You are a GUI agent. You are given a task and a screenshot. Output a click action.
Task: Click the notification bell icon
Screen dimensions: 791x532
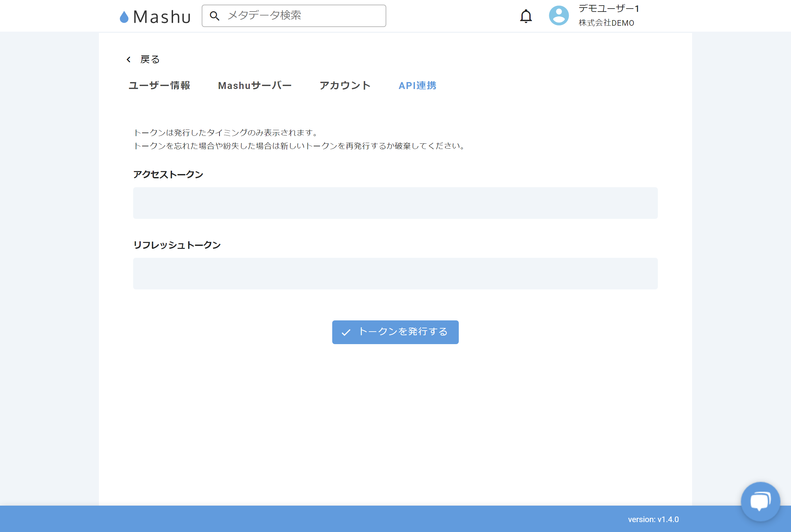[x=526, y=16]
